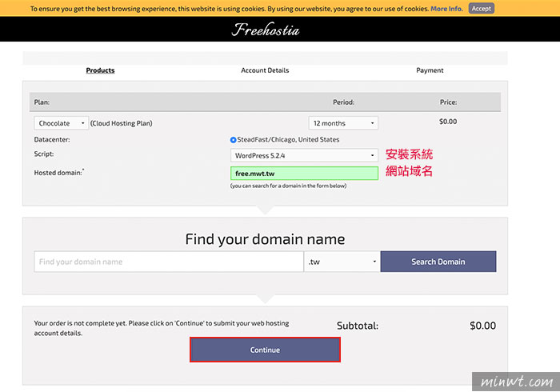Go to the Payment step

point(430,70)
